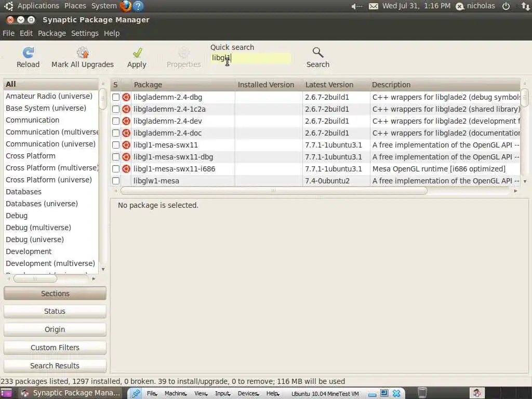
Task: Mark checkbox for libgl1-mesa-swx11-dbg
Action: click(x=116, y=157)
